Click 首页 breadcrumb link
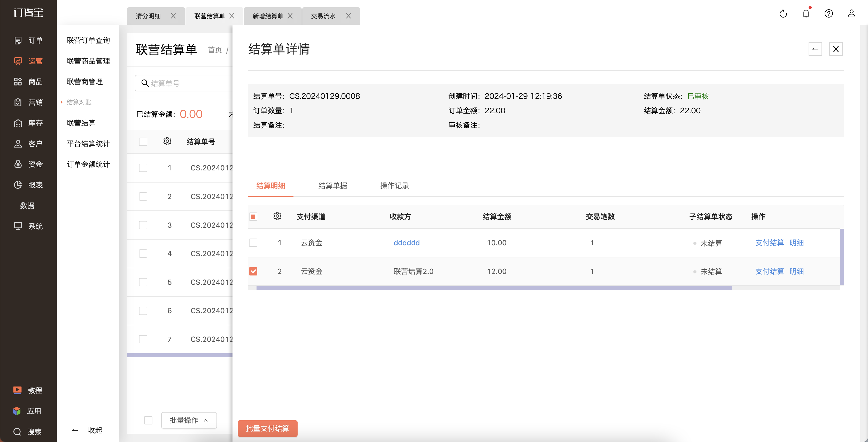The height and width of the screenshot is (442, 868). pos(215,50)
